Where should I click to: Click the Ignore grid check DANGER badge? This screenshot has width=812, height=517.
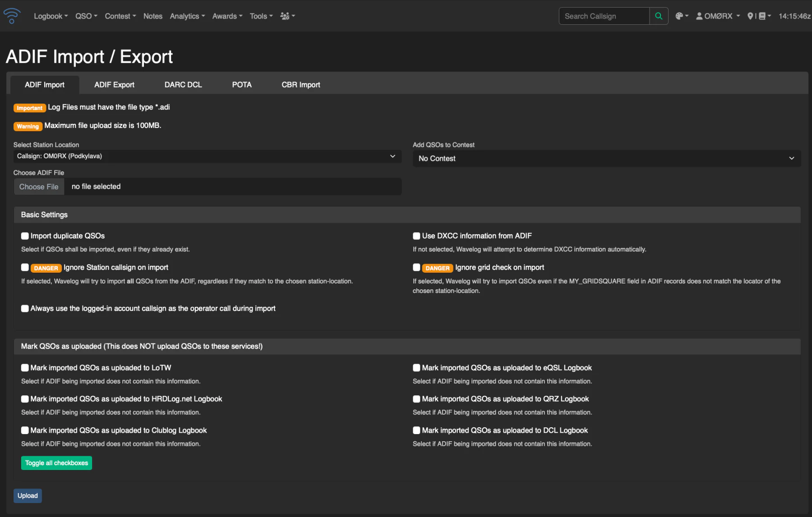(438, 268)
